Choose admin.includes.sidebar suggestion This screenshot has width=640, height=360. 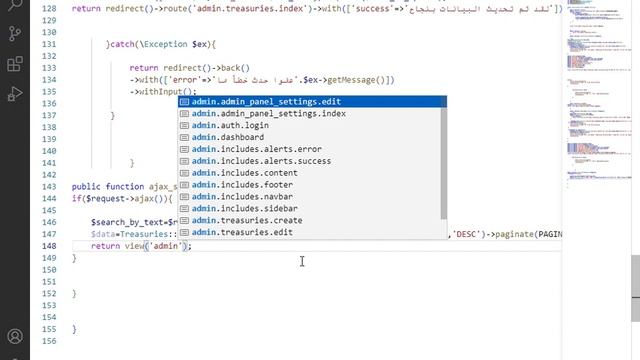click(x=309, y=208)
